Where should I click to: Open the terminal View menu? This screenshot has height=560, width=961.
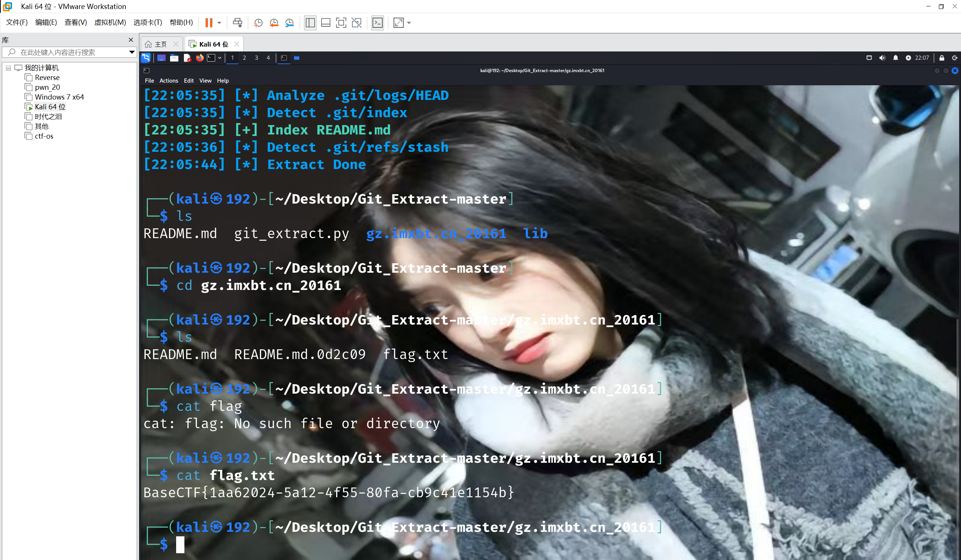coord(205,80)
